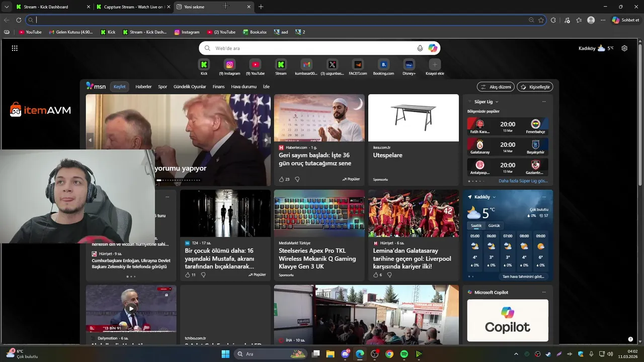
Task: Open the Booking.com quick link tile
Action: click(x=383, y=64)
